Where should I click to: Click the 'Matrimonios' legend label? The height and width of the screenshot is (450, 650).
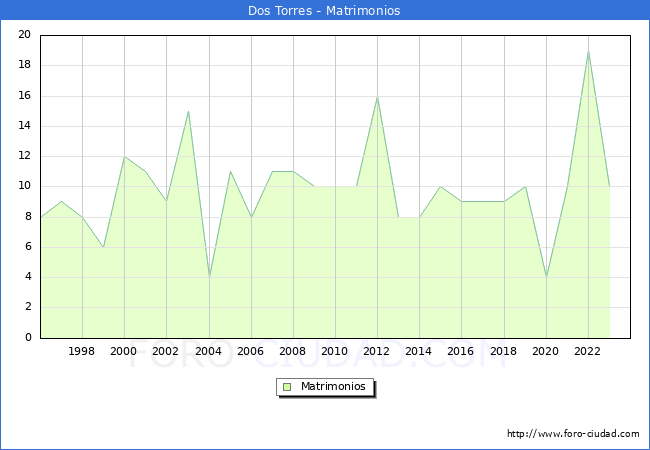click(x=333, y=386)
